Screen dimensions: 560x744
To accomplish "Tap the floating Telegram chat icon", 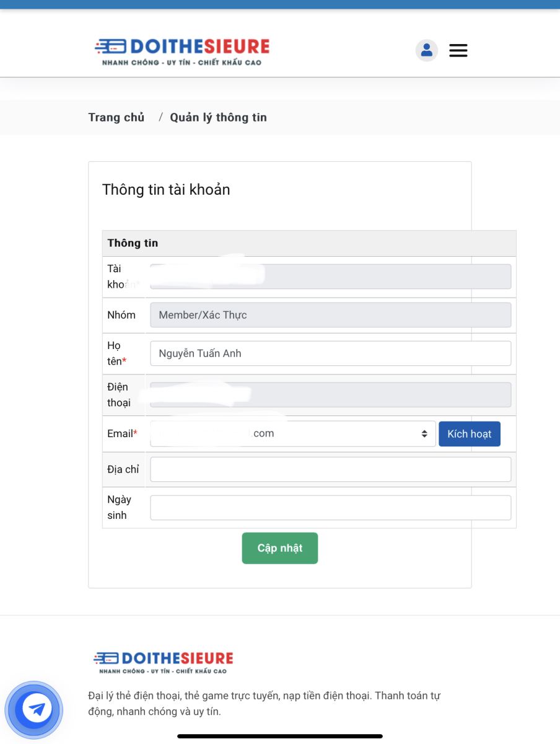I will click(x=34, y=709).
